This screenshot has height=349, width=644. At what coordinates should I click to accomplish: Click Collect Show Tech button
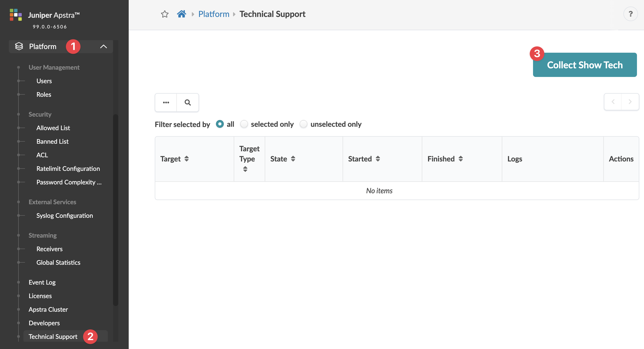click(x=585, y=65)
